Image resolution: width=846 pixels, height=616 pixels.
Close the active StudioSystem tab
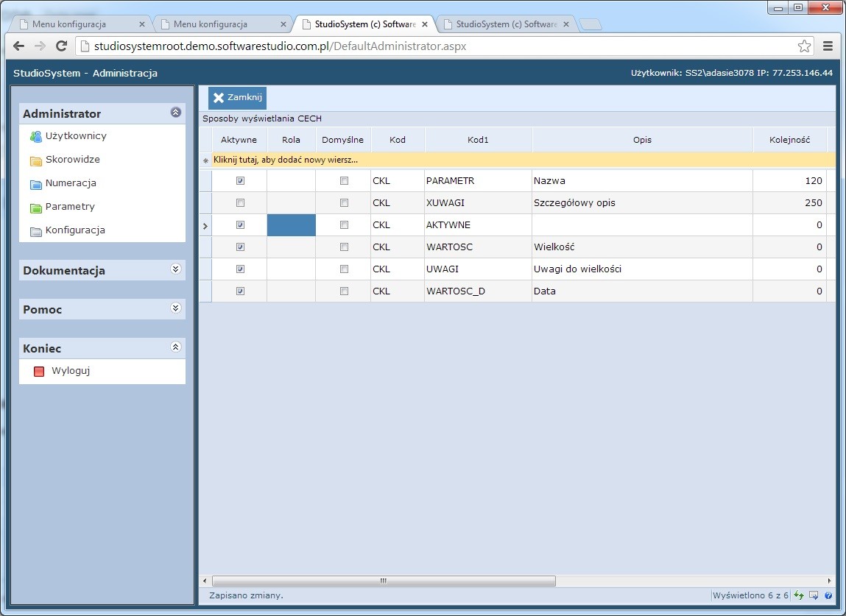[x=425, y=24]
